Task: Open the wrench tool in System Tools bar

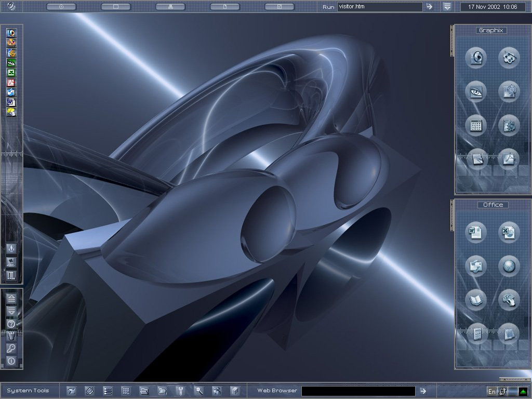Action: coord(180,391)
